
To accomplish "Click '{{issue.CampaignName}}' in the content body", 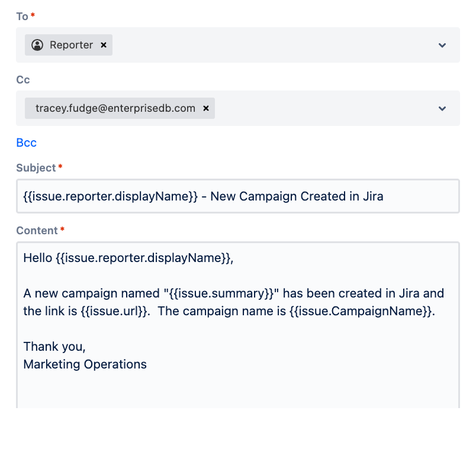I will (x=361, y=311).
